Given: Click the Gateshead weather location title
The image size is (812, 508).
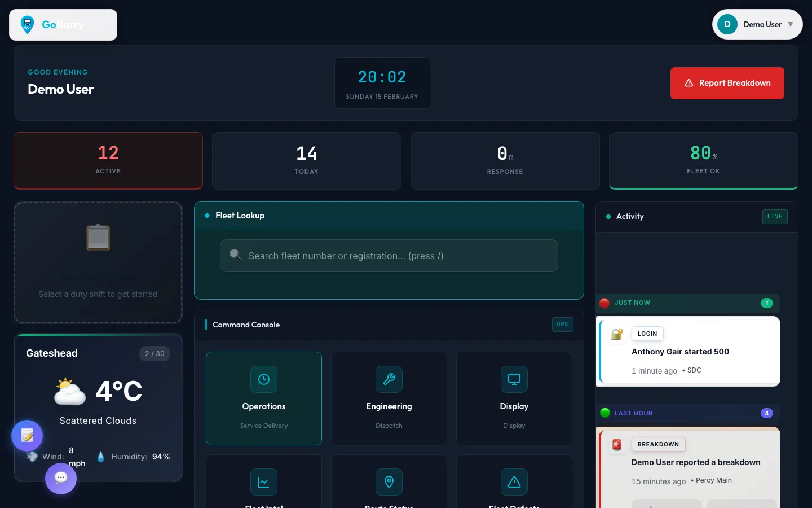Looking at the screenshot, I should 52,353.
